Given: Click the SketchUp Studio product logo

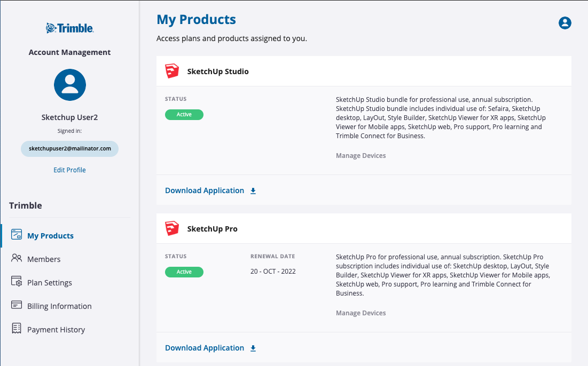Looking at the screenshot, I should (x=172, y=71).
